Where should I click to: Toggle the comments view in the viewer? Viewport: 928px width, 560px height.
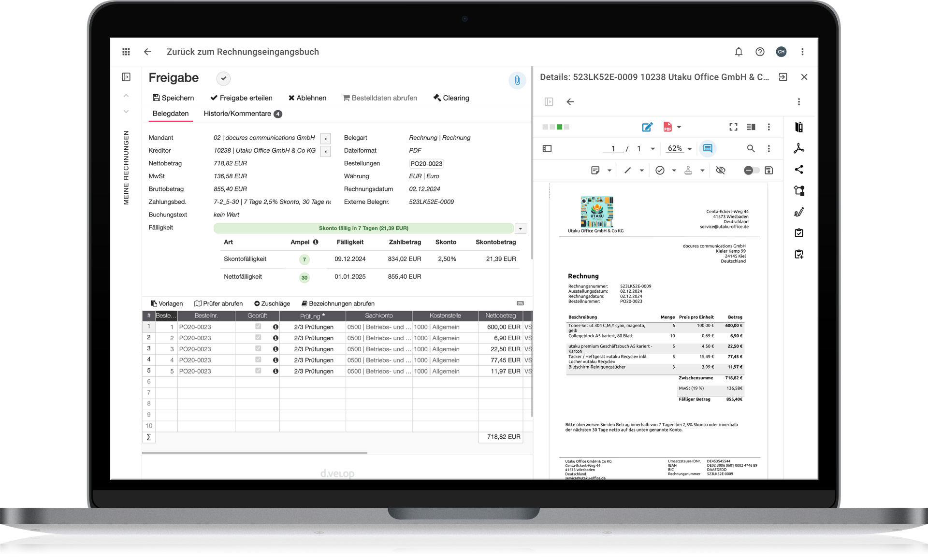(x=707, y=149)
